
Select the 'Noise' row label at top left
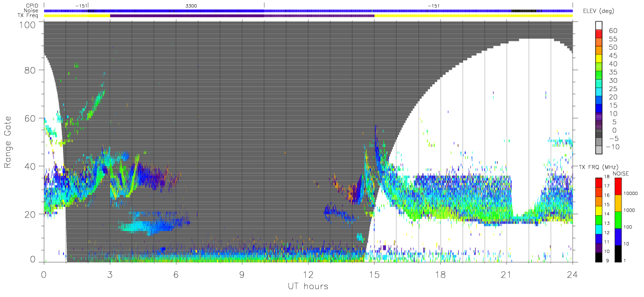pos(32,10)
